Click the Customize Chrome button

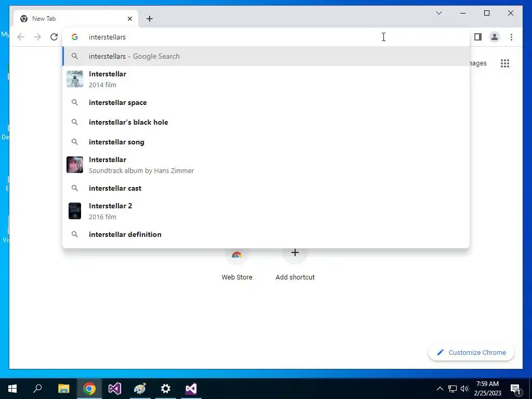point(471,353)
